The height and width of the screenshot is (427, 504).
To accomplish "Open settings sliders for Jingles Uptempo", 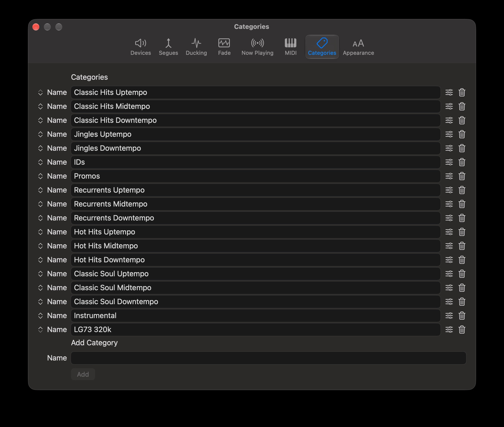I will pos(449,134).
